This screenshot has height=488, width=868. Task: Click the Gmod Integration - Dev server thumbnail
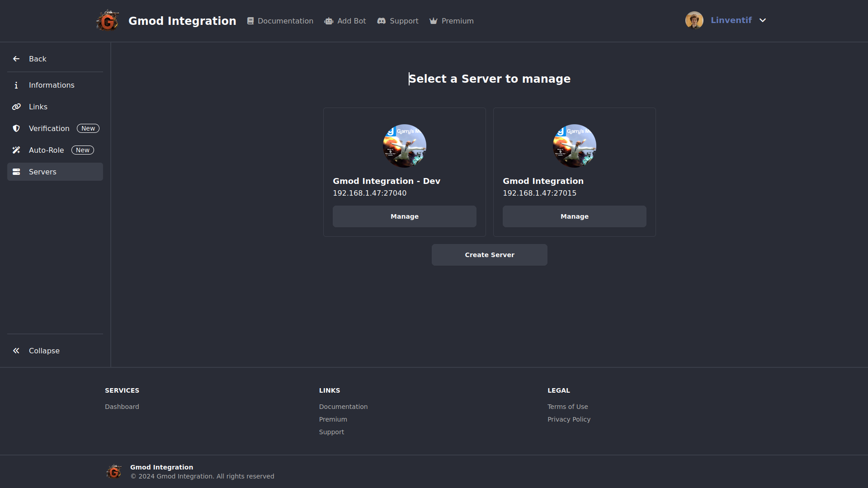405,146
